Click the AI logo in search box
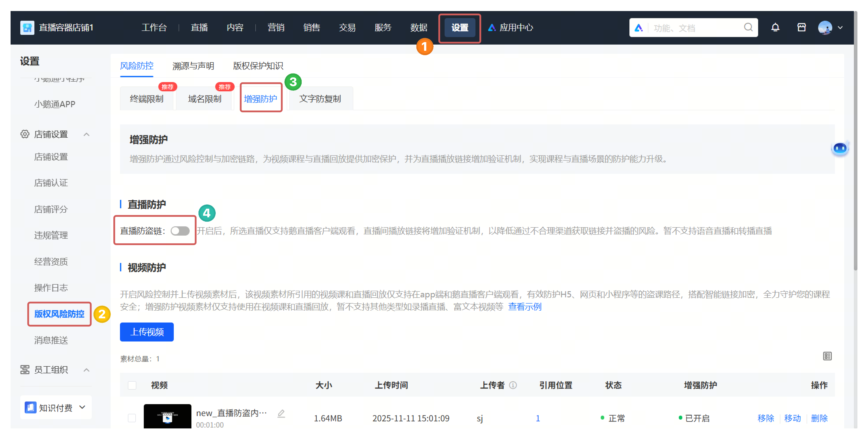The image size is (868, 439). coord(638,28)
